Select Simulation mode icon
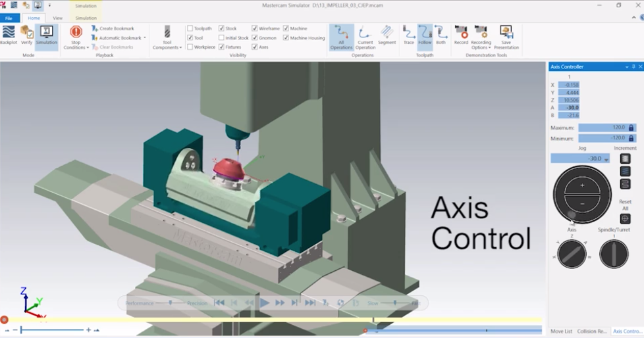Viewport: 644px width, 338px height. coord(46,32)
